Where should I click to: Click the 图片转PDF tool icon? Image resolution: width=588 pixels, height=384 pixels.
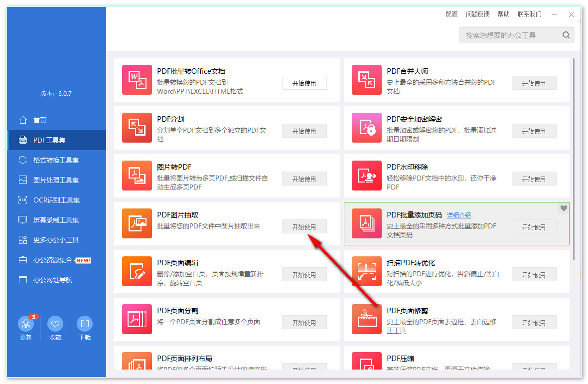(137, 176)
